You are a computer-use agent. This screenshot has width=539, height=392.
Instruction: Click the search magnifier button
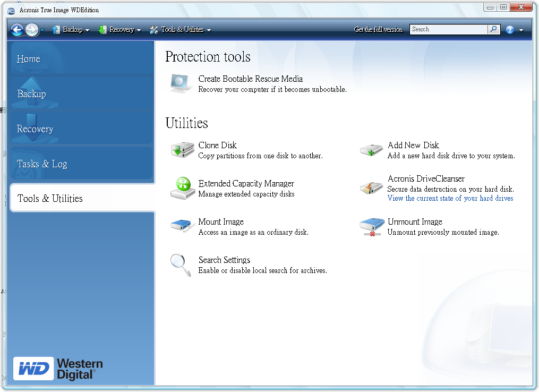494,29
